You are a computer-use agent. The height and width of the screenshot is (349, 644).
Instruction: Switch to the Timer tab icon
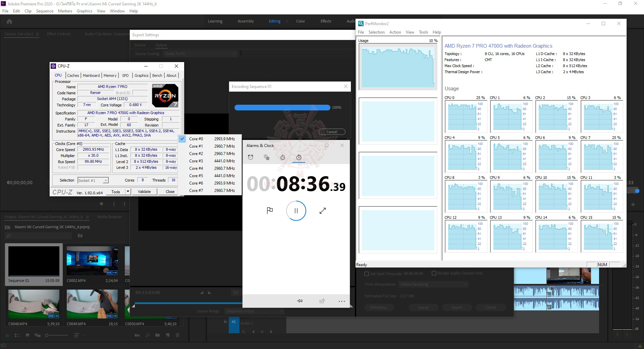[283, 157]
